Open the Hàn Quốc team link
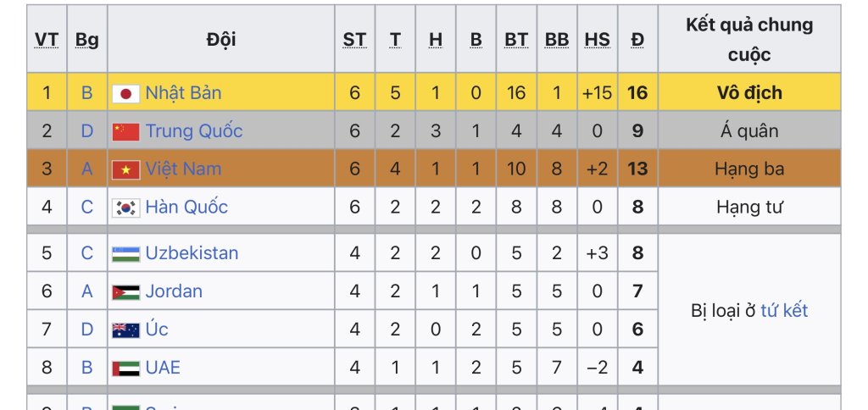This screenshot has height=410, width=868. pos(186,207)
